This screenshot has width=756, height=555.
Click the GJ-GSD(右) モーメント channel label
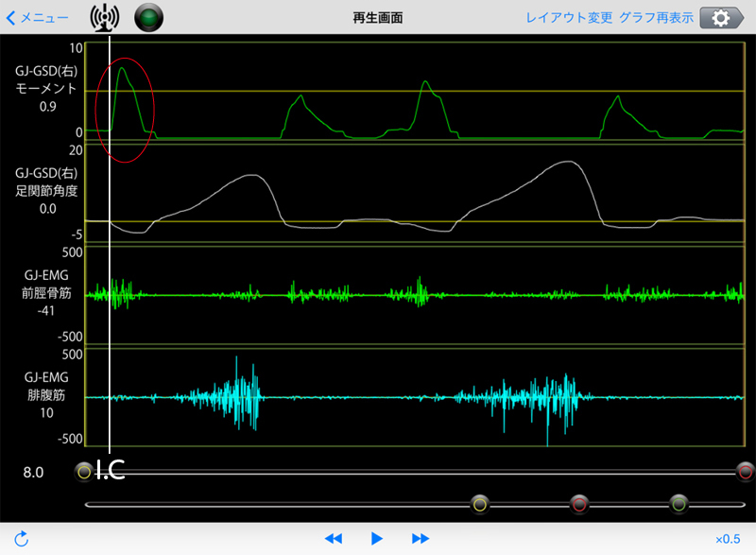point(46,79)
